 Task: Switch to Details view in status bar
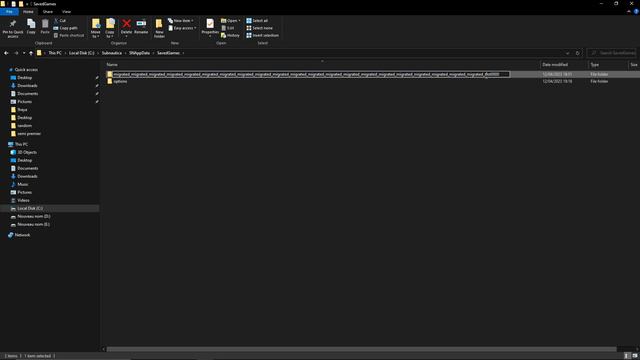[x=627, y=356]
